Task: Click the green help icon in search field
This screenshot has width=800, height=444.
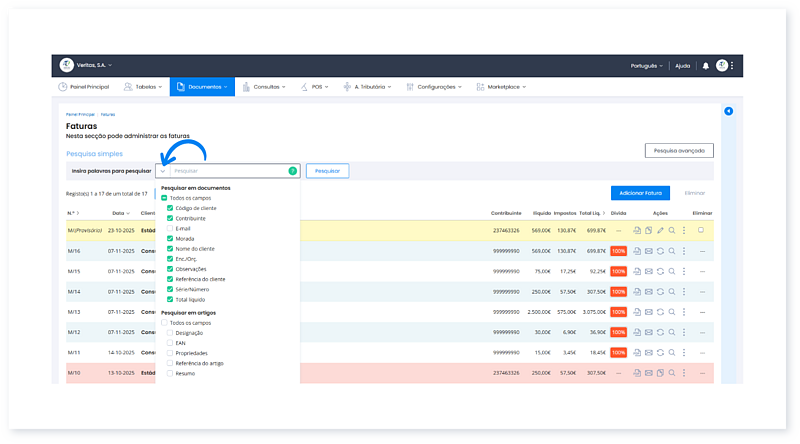Action: 292,171
